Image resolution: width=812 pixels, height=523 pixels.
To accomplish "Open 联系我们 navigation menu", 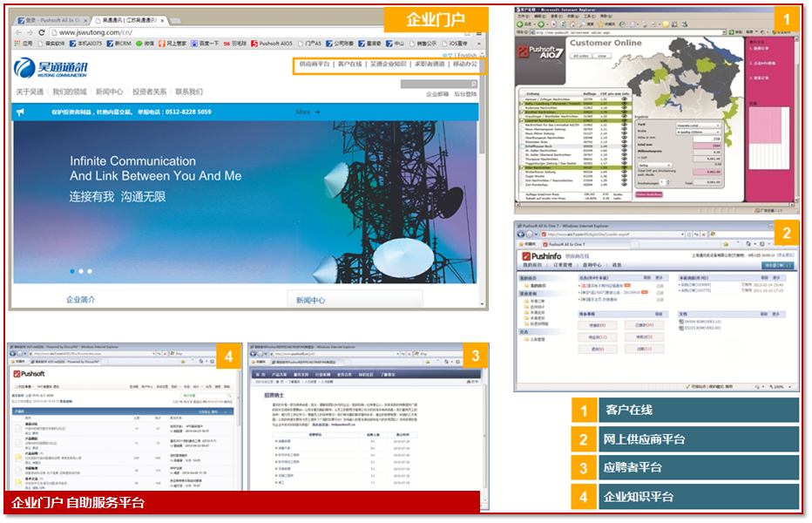I will pos(189,92).
